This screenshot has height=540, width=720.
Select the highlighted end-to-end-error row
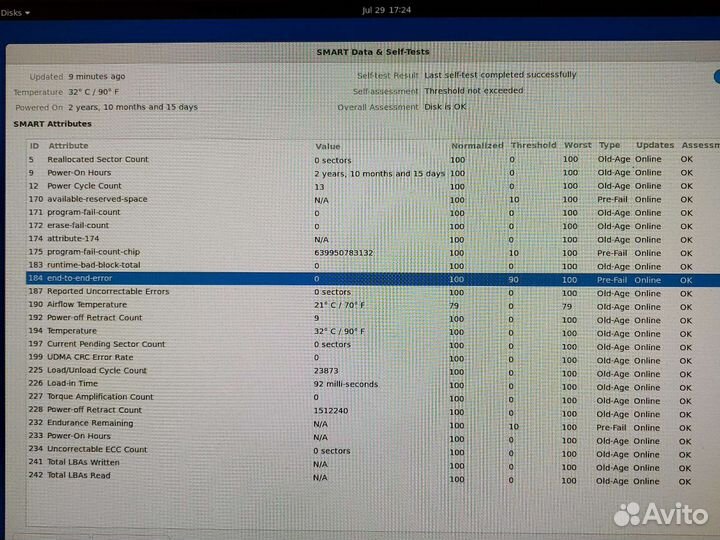pyautogui.click(x=373, y=279)
